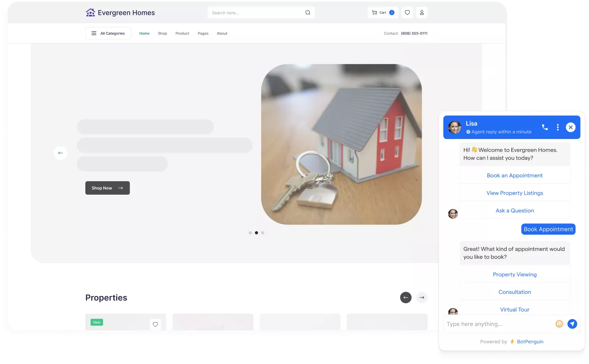
Task: Click the send message icon
Action: [x=572, y=324]
